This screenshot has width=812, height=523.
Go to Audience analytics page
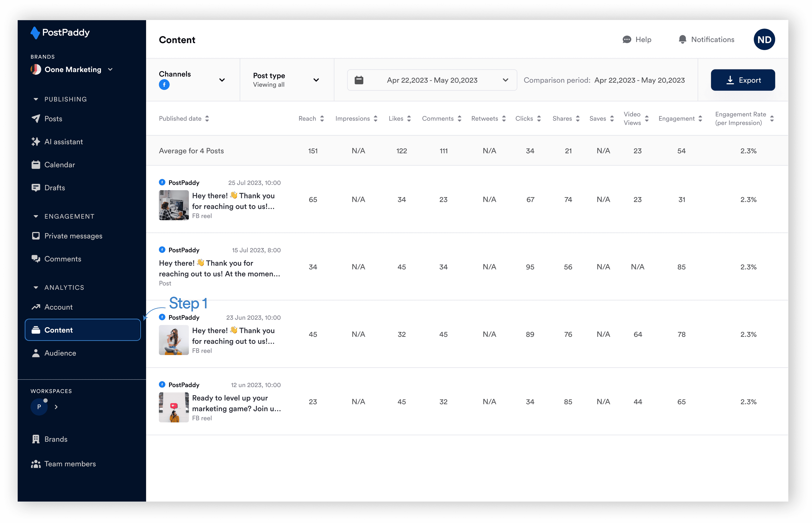click(x=60, y=353)
